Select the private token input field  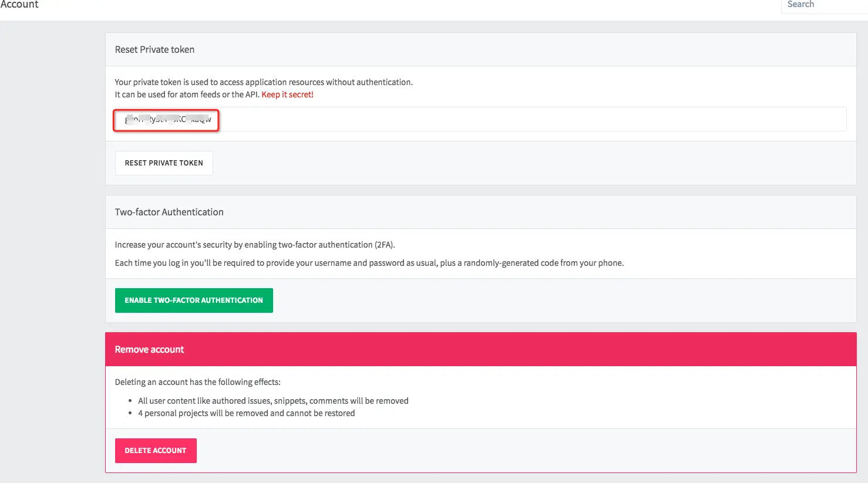pos(480,119)
